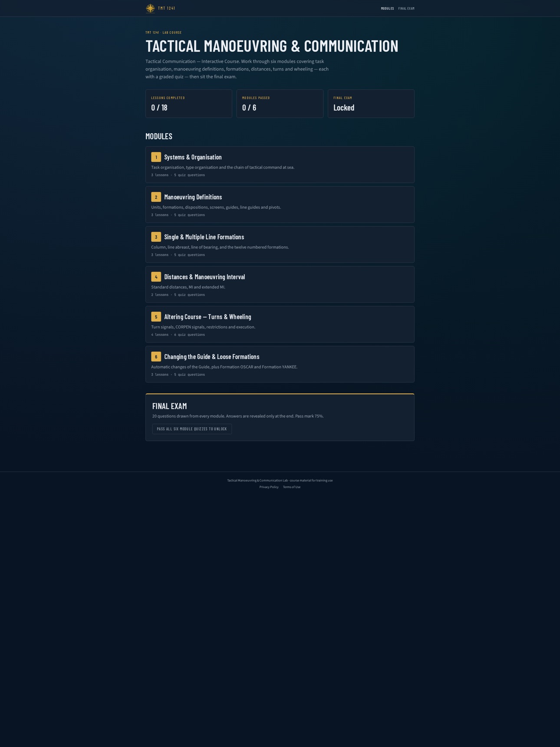Click "4 lessons · 6 quiz questions" text

point(178,335)
